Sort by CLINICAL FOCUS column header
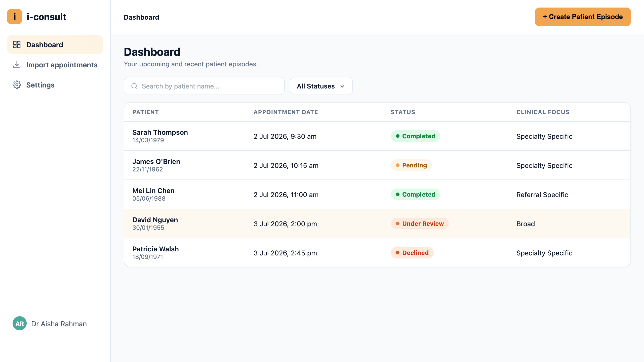This screenshot has width=644, height=362. pos(543,112)
